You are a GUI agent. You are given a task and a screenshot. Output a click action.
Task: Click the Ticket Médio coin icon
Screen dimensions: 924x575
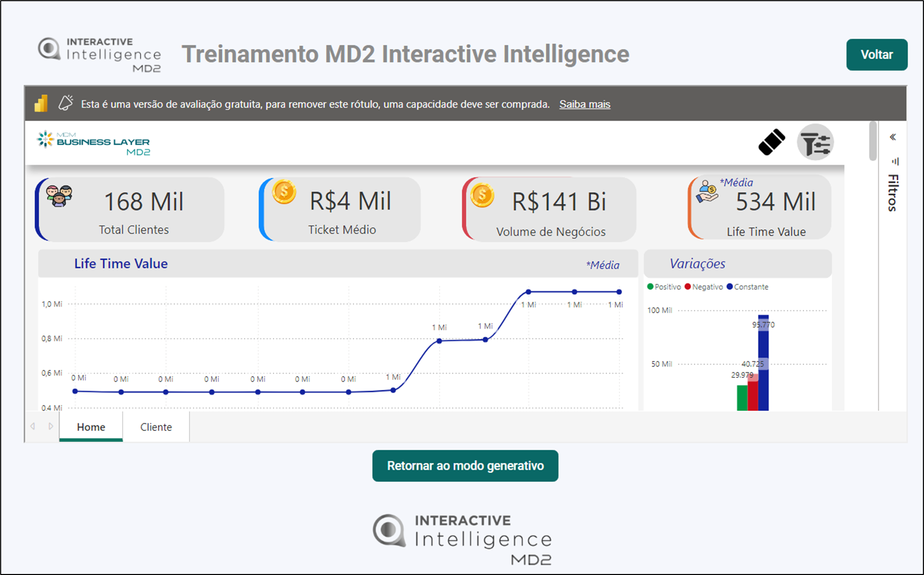[x=284, y=193]
